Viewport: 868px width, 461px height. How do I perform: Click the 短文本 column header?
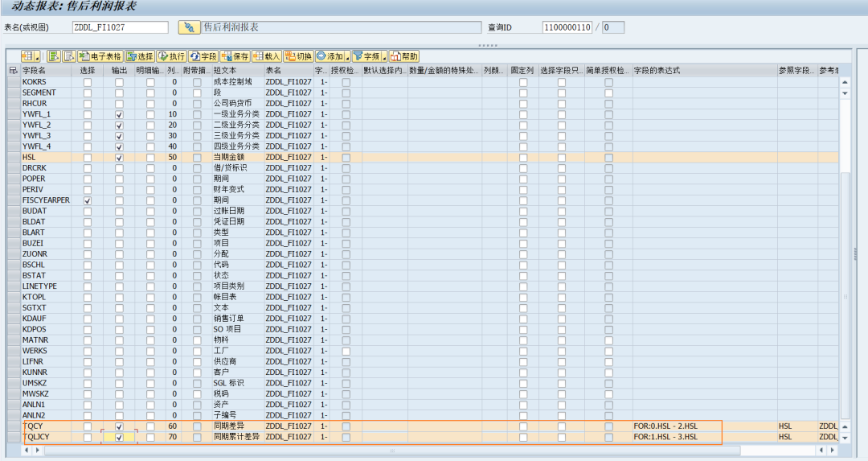238,70
